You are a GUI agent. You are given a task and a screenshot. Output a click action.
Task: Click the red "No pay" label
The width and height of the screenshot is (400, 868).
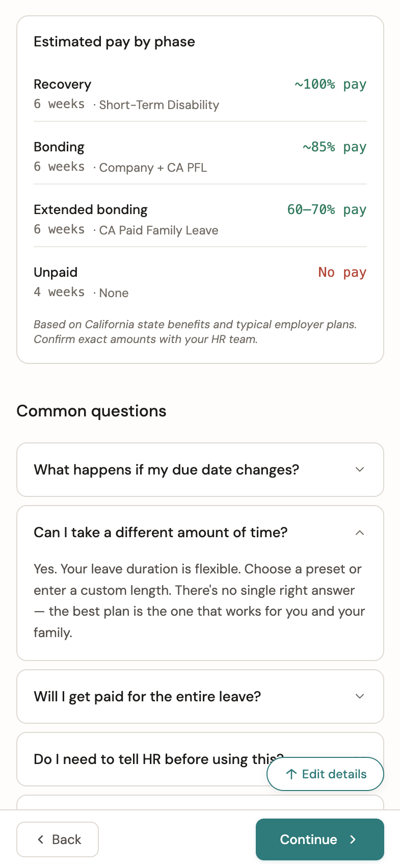pos(342,272)
